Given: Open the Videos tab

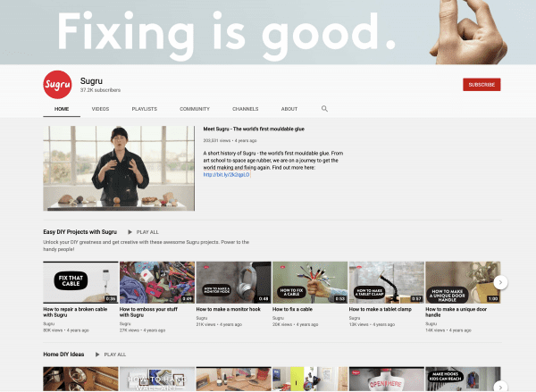Looking at the screenshot, I should [x=100, y=109].
